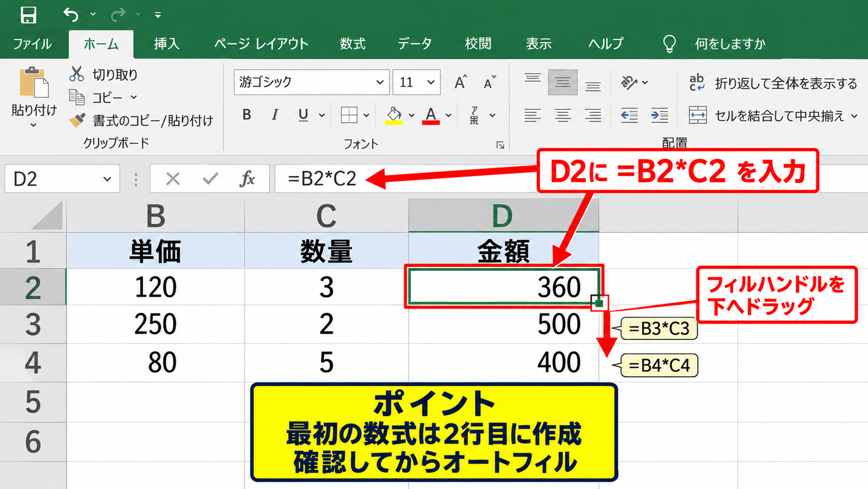This screenshot has width=868, height=489.
Task: Open font settings dialog launcher
Action: 500,145
